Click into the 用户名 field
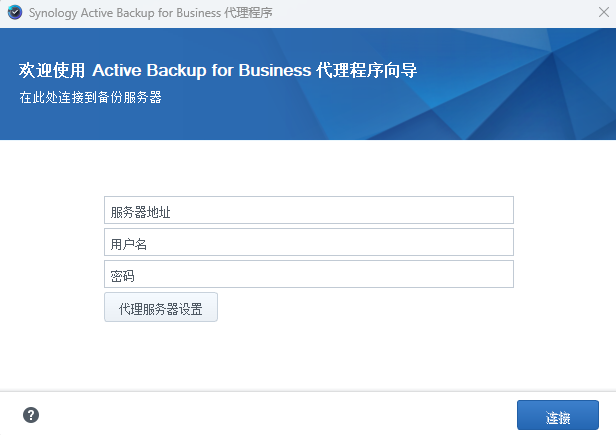 [308, 242]
